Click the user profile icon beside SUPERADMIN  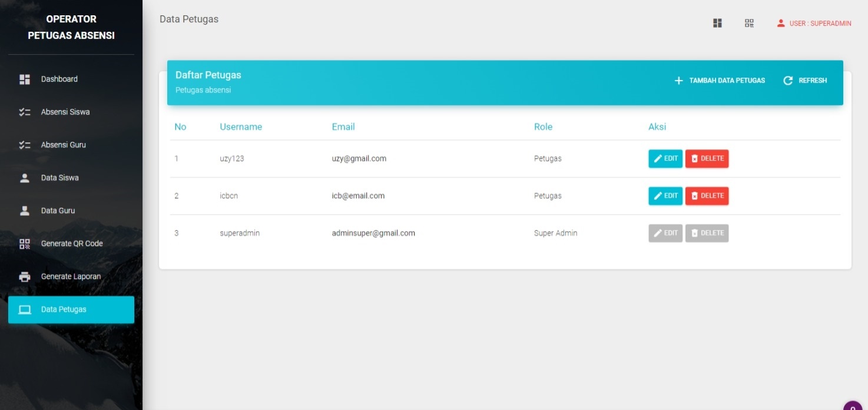pyautogui.click(x=781, y=24)
